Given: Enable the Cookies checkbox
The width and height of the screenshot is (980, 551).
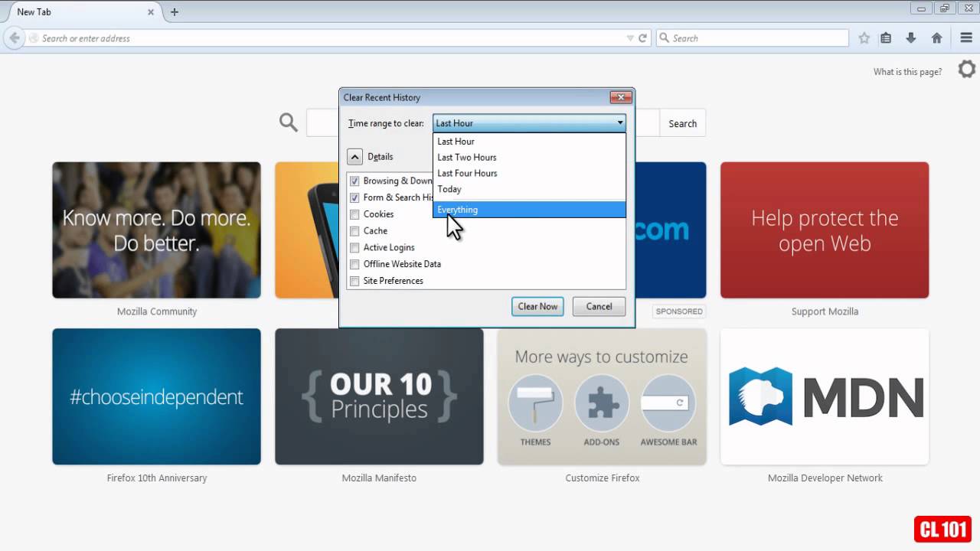Looking at the screenshot, I should pyautogui.click(x=354, y=214).
